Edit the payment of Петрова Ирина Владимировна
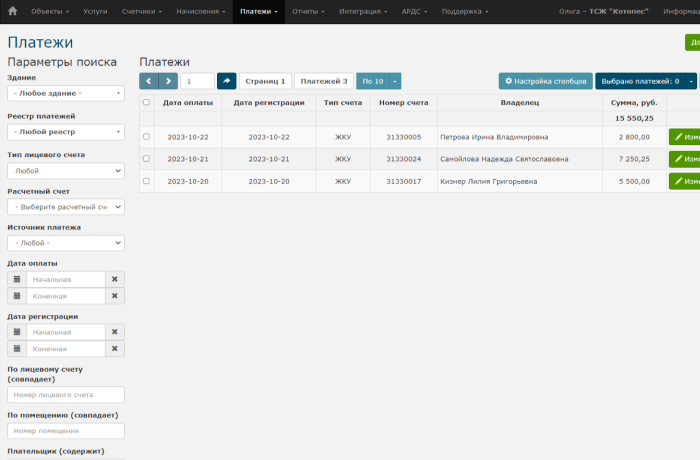The image size is (700, 460). (x=684, y=137)
